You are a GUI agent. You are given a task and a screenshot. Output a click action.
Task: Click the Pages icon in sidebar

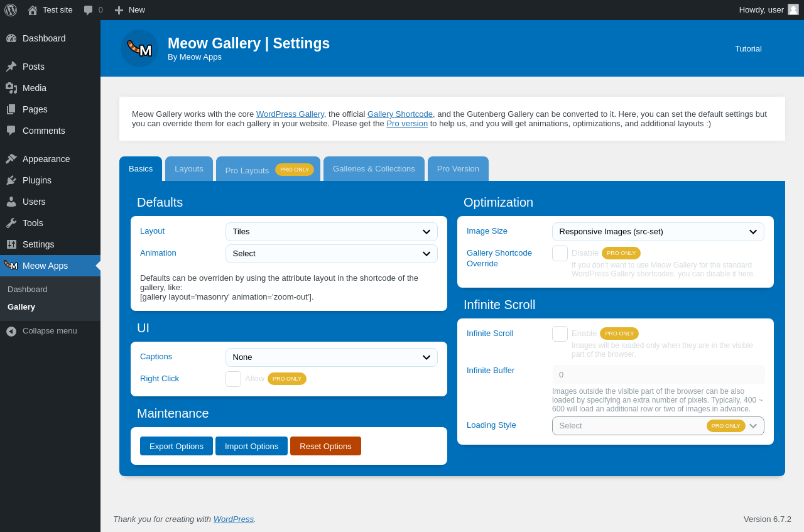[11, 109]
